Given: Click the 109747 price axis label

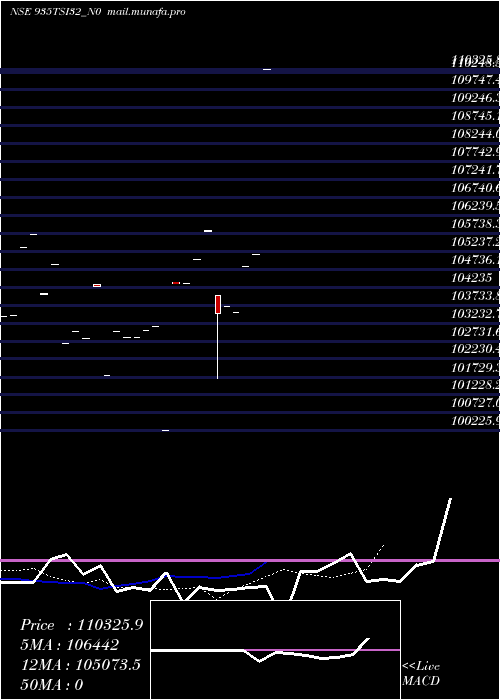Looking at the screenshot, I should [475, 80].
